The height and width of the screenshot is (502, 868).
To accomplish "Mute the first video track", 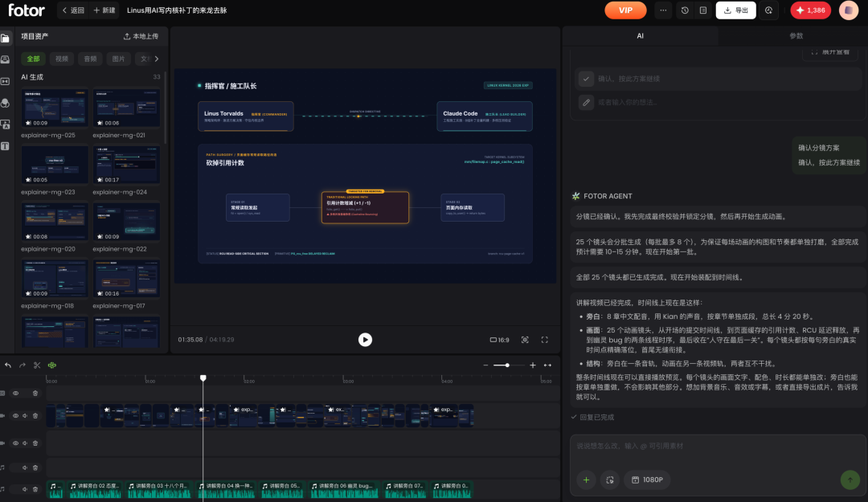I will [x=25, y=416].
